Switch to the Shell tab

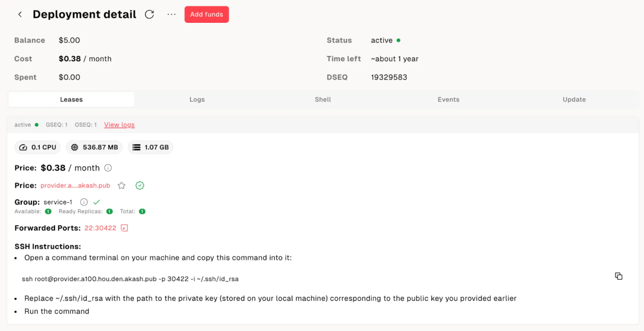point(323,99)
